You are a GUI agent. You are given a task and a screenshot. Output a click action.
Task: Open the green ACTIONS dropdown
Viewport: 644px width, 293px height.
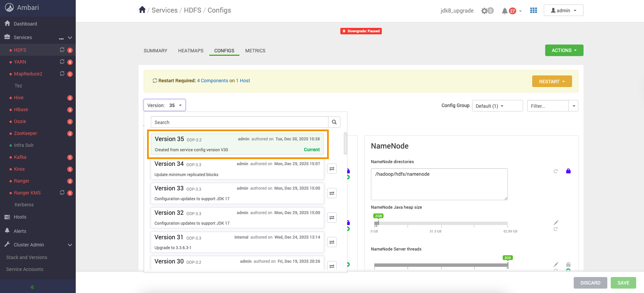coord(564,50)
